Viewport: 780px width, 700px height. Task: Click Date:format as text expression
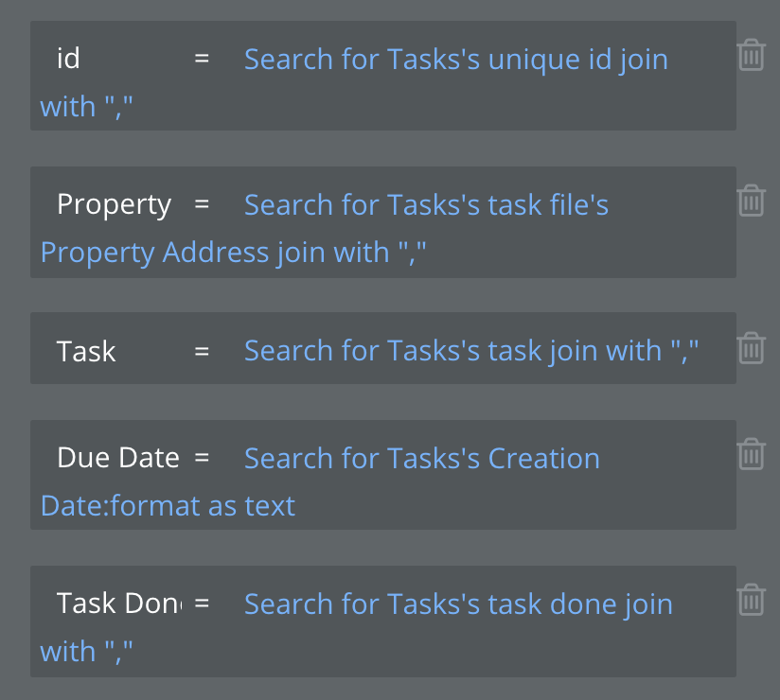coord(168,506)
